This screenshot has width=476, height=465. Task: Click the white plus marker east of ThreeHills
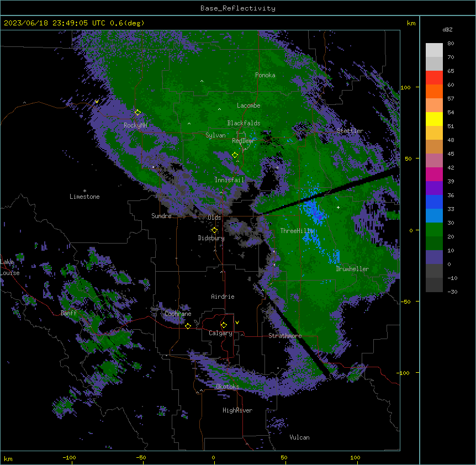[338, 207]
